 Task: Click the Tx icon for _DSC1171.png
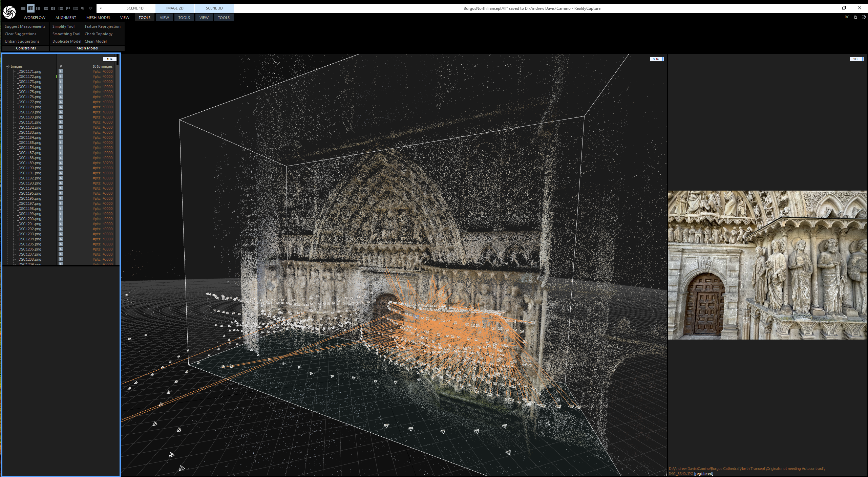click(61, 72)
